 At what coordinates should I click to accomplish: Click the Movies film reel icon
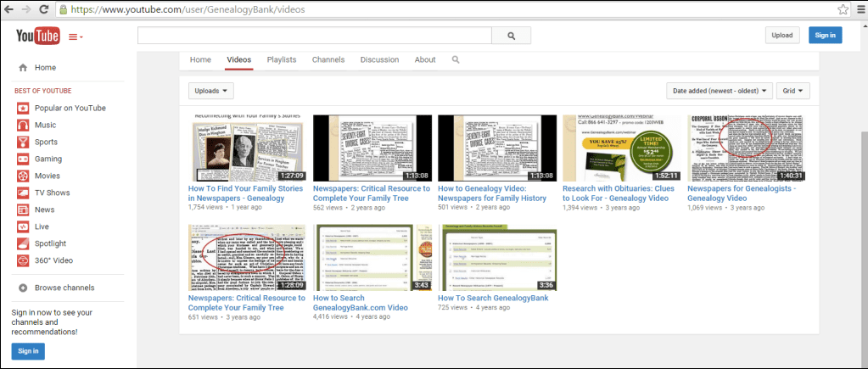pyautogui.click(x=23, y=176)
